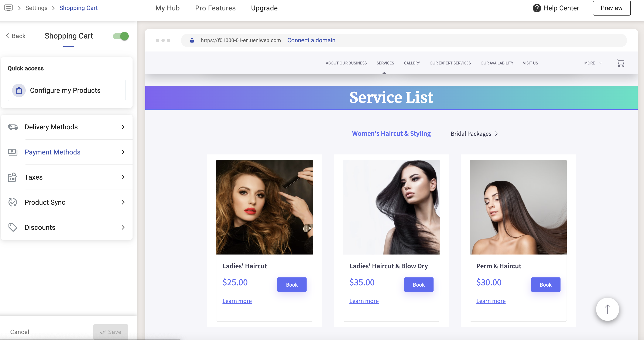644x340 pixels.
Task: Click the shopping cart icon in site header
Action: point(620,63)
